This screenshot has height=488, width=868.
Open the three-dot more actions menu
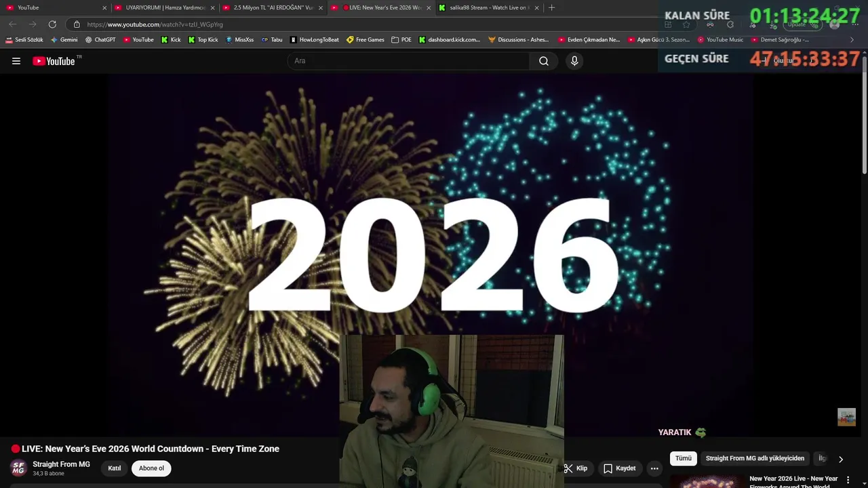[x=654, y=468]
